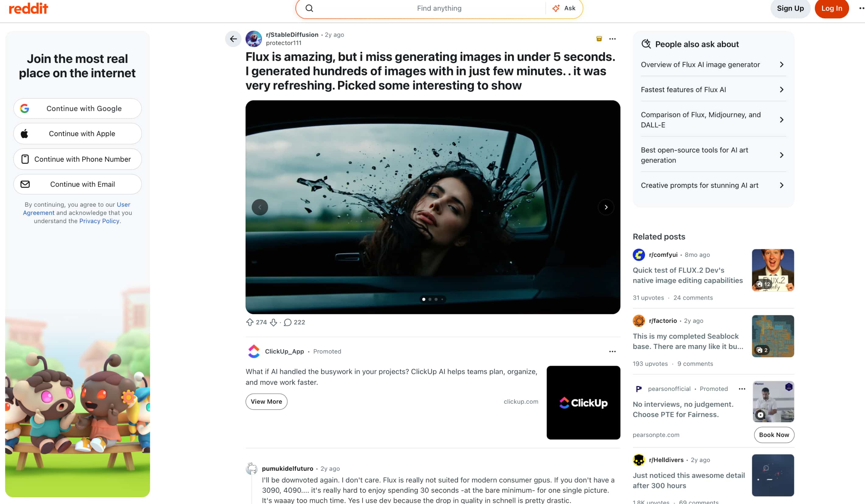Open the clickup.com link
Viewport: 865px width, 504px height.
click(521, 402)
